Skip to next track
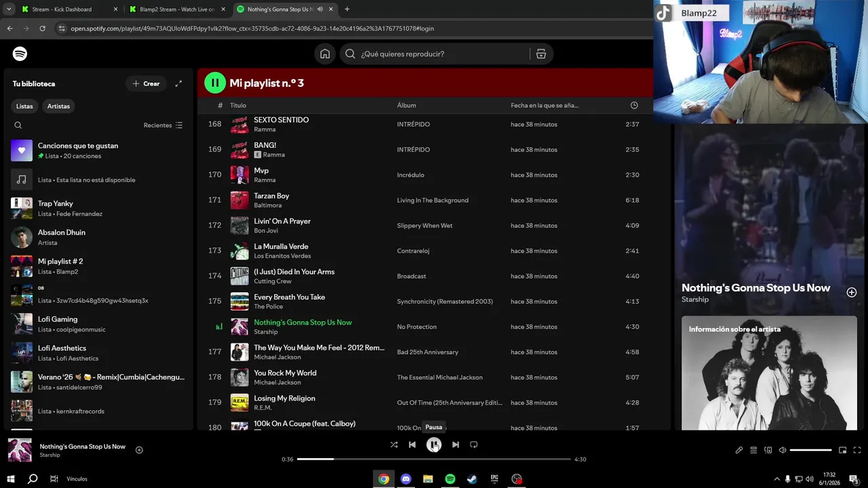The width and height of the screenshot is (868, 488). [456, 445]
